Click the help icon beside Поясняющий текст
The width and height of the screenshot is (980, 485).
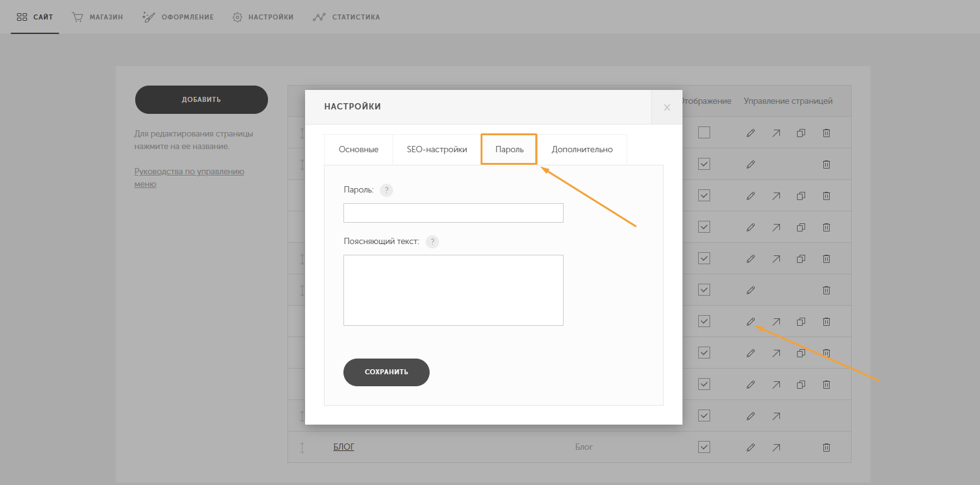pos(432,242)
